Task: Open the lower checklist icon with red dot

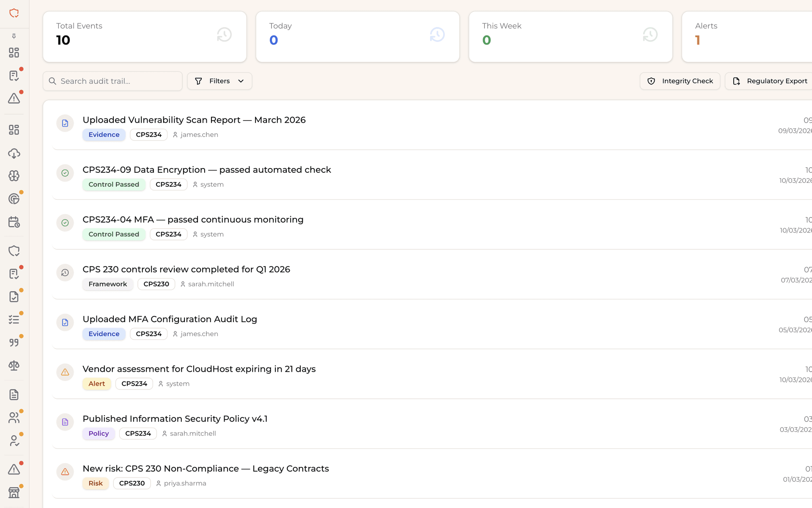Action: pyautogui.click(x=14, y=274)
